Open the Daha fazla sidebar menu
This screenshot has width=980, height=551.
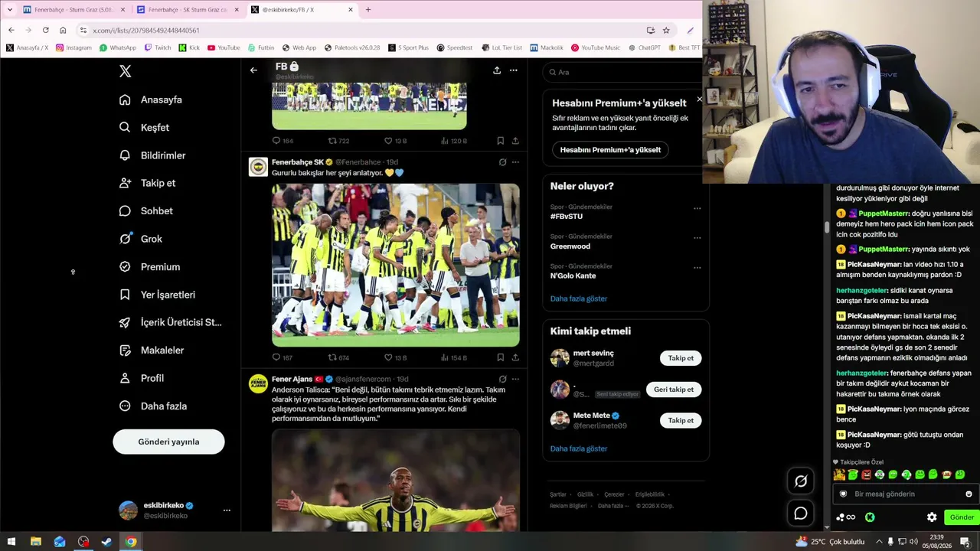pos(153,406)
